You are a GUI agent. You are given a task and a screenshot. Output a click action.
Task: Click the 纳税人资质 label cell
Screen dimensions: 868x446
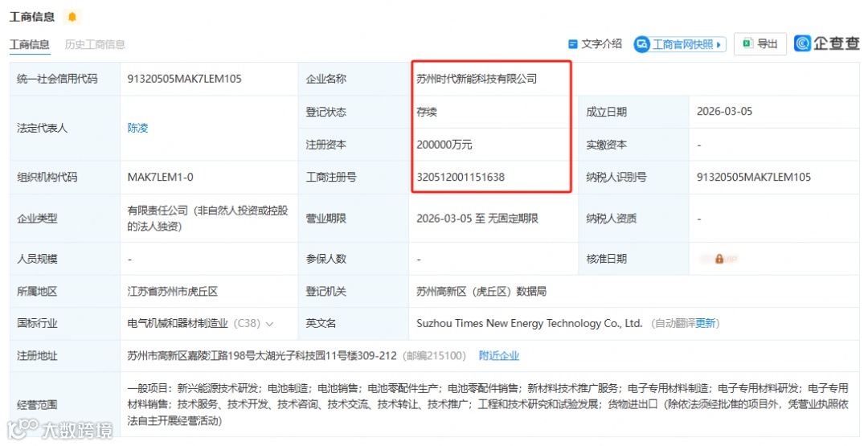pyautogui.click(x=634, y=218)
